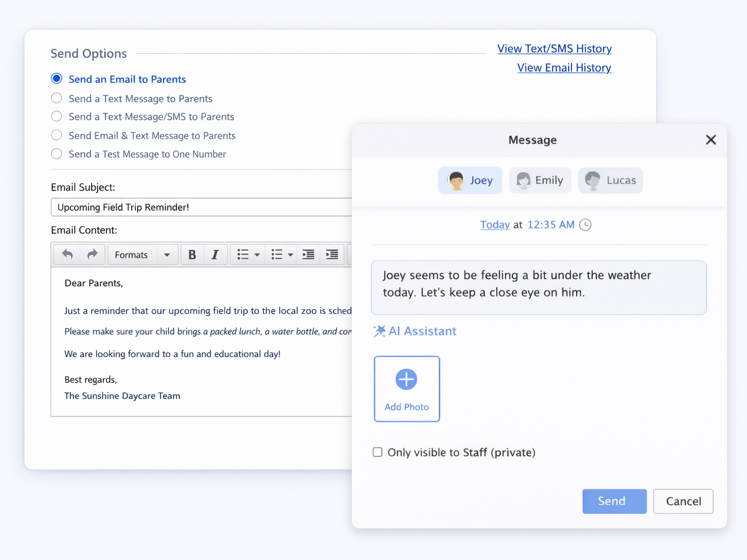Redo the edit in email editor
Image resolution: width=747 pixels, height=560 pixels.
[92, 254]
